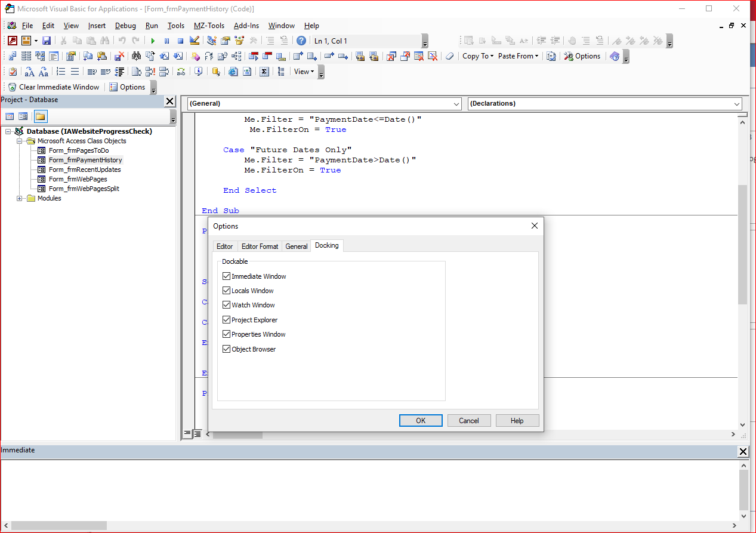756x533 pixels.
Task: Click Cancel in the Options dialog
Action: 469,421
